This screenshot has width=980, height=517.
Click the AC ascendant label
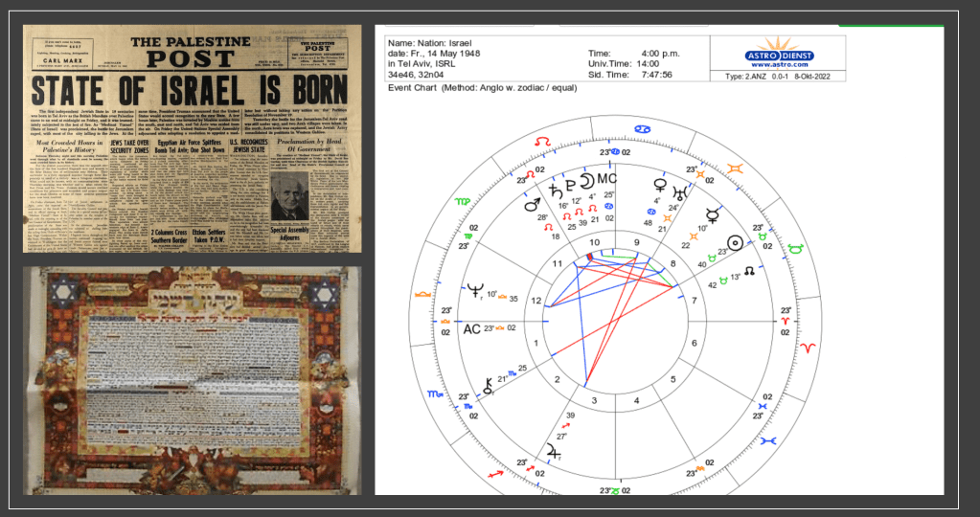click(x=471, y=328)
